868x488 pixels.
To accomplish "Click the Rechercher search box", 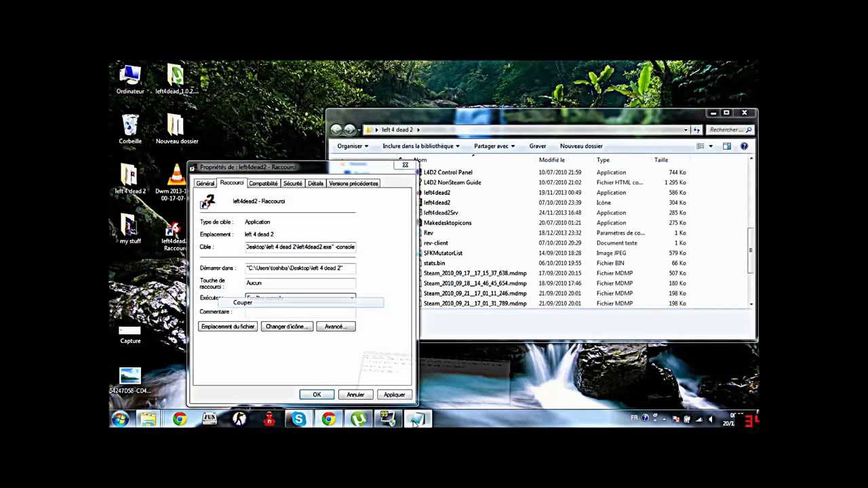I will (730, 129).
